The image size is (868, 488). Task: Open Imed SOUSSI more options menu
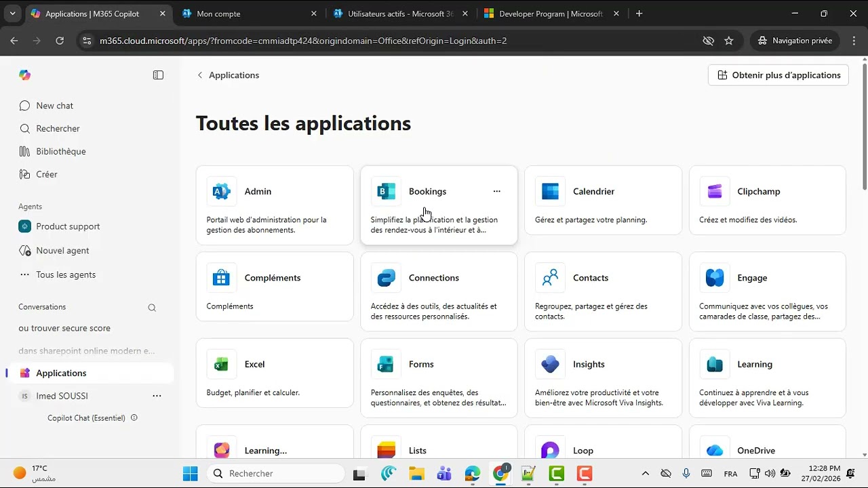pyautogui.click(x=157, y=396)
